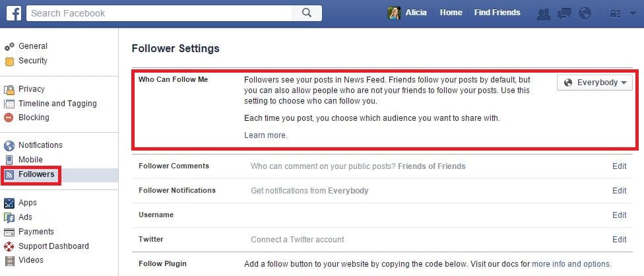Select the Followers settings tab

coord(36,174)
